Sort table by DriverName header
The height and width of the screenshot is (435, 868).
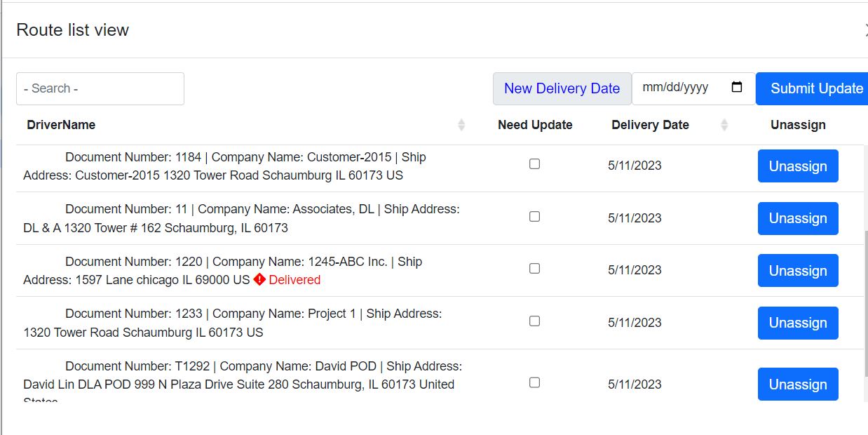coord(62,125)
